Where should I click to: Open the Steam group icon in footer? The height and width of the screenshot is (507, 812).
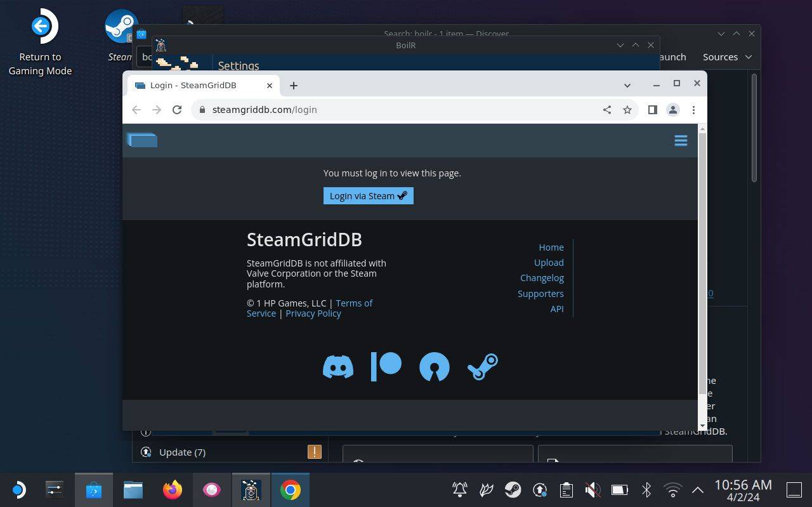483,367
